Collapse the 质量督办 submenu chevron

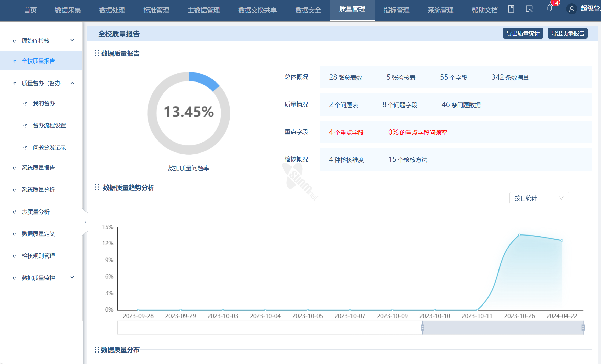pos(72,83)
